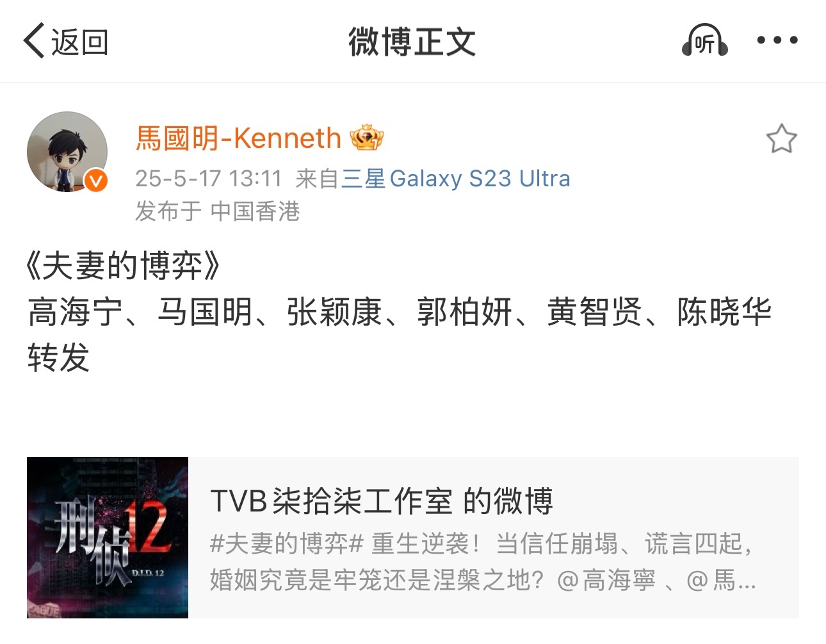Open the 刑侦12 thumbnail image
The width and height of the screenshot is (826, 644).
[x=108, y=538]
